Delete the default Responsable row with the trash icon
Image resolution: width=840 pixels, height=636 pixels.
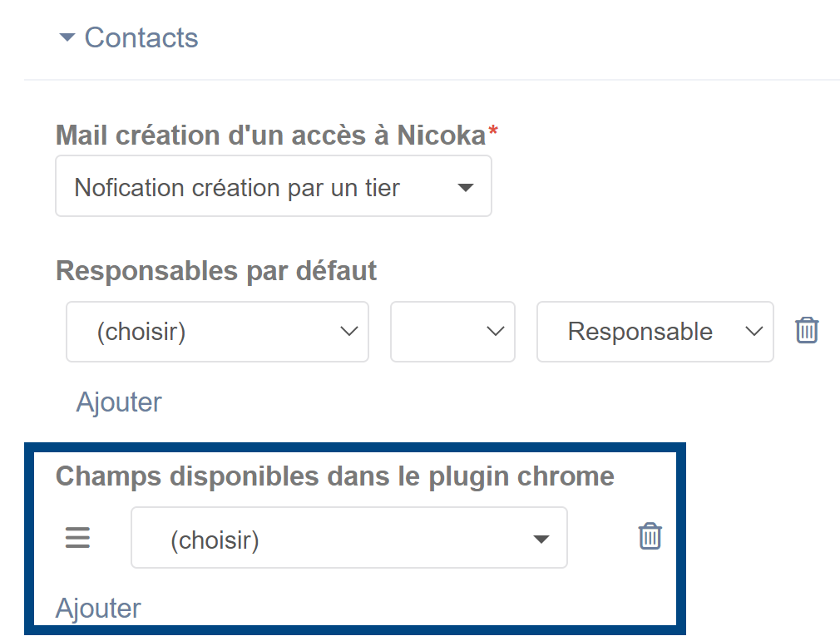click(x=806, y=329)
